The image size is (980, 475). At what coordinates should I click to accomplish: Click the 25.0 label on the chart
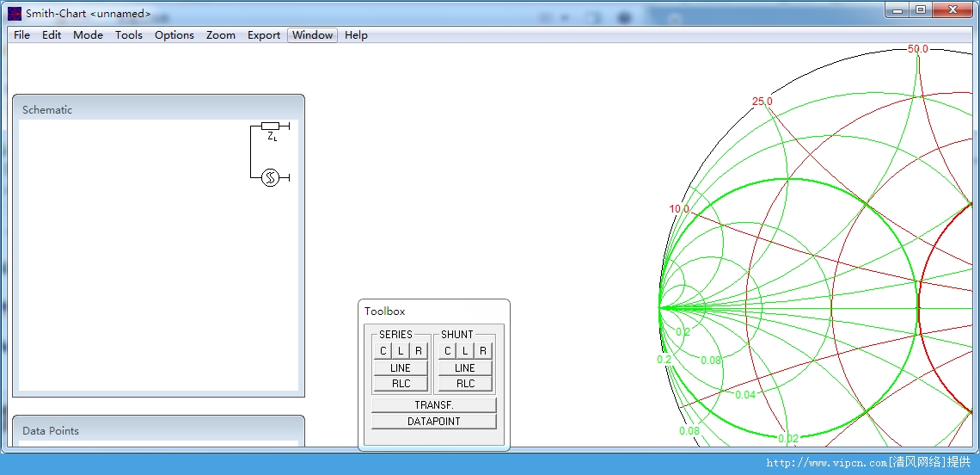[x=763, y=102]
